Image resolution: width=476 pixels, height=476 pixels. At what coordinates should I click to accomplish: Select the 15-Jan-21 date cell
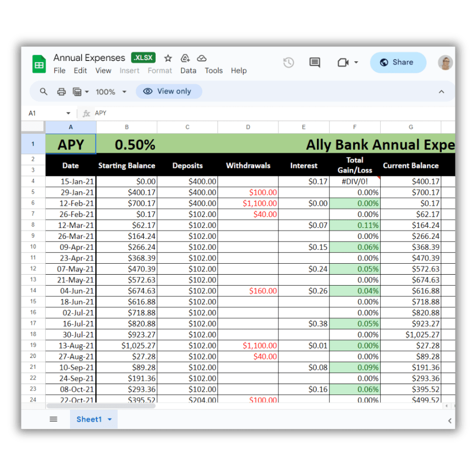71,181
